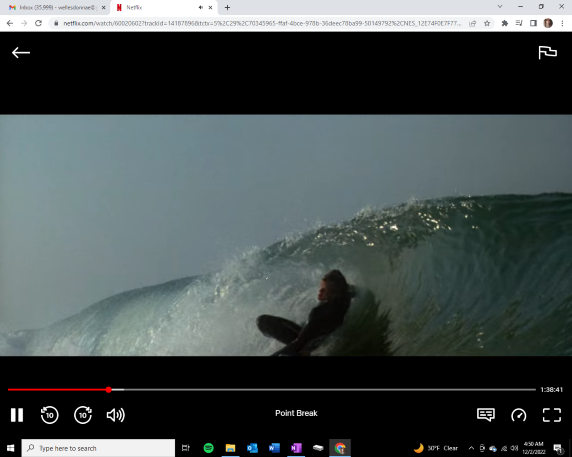The width and height of the screenshot is (572, 457).
Task: Report a problem with flag icon
Action: click(548, 52)
